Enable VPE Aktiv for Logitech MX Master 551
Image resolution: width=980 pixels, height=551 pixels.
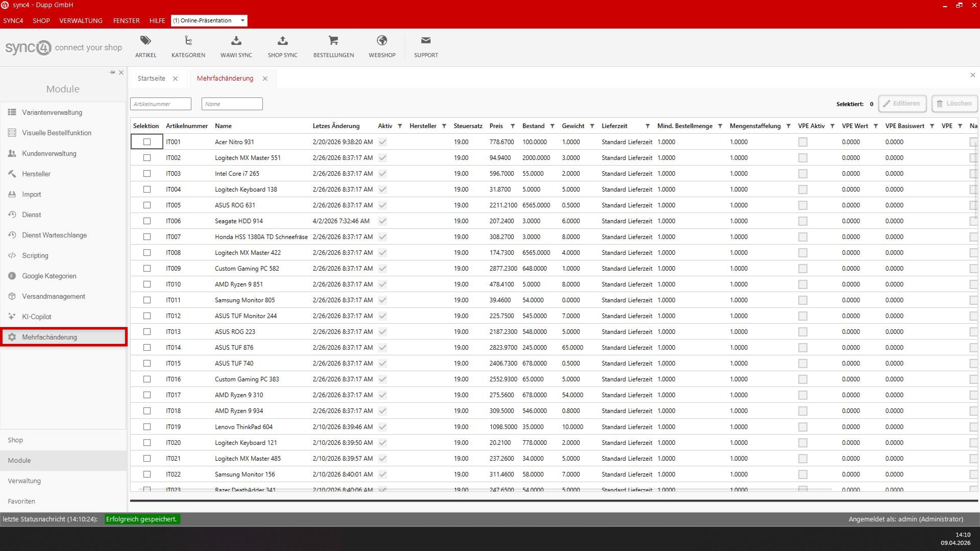point(803,157)
